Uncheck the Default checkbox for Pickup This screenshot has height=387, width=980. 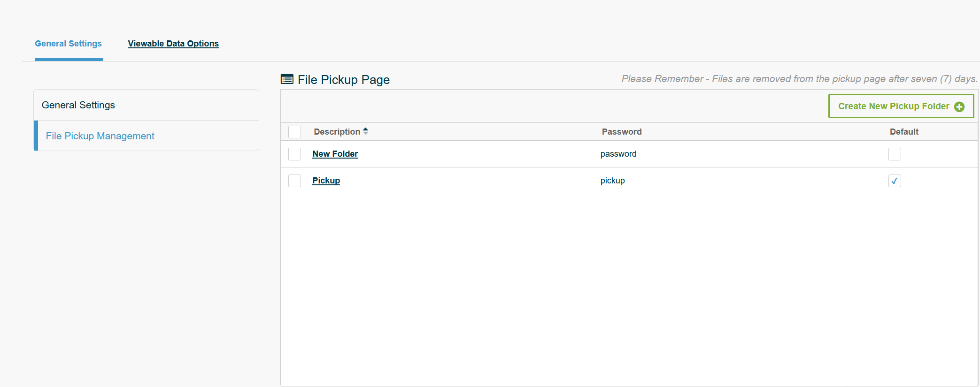[x=894, y=181]
